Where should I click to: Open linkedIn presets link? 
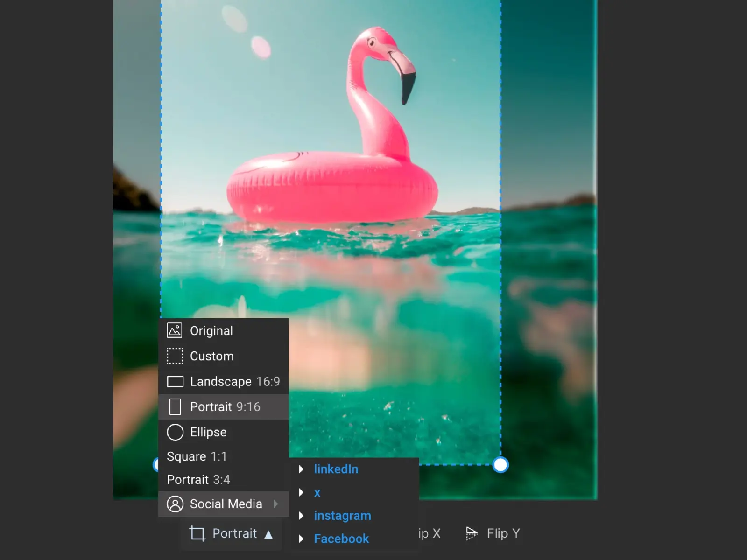[x=336, y=469]
